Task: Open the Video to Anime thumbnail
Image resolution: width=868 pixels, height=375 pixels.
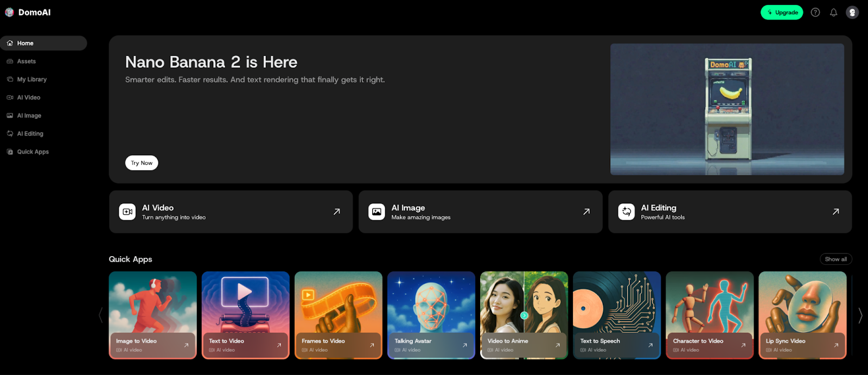Action: 524,315
